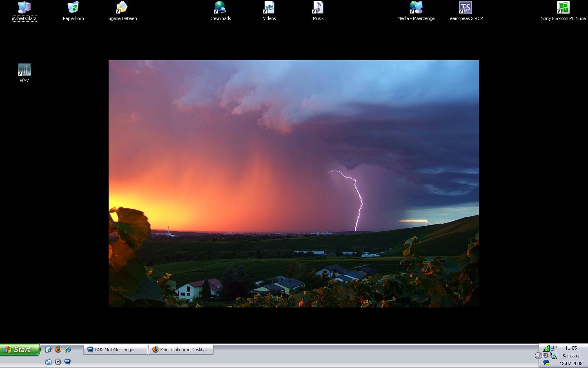This screenshot has width=588, height=368.
Task: Select the Papierkorb recycle bin icon
Action: pos(73,11)
